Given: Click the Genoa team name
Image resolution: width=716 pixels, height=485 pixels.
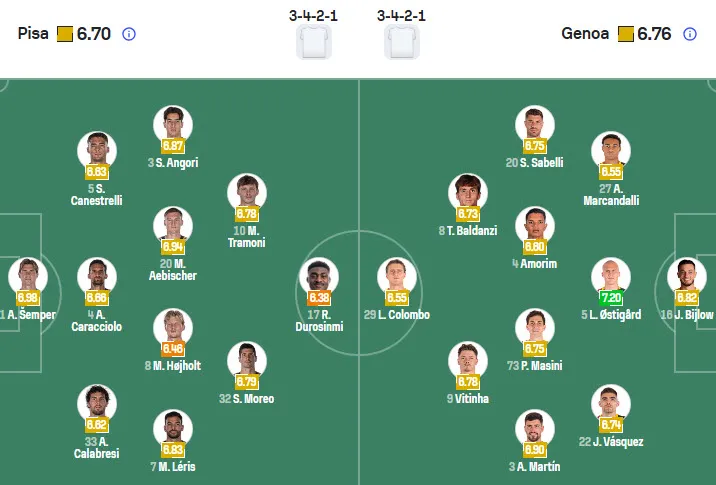Looking at the screenshot, I should pyautogui.click(x=585, y=34).
